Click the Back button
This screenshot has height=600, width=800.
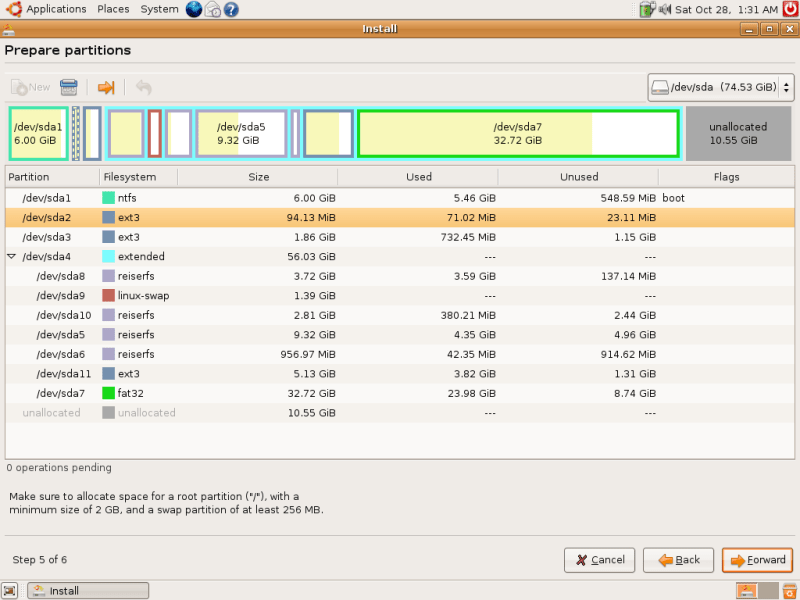pos(679,560)
